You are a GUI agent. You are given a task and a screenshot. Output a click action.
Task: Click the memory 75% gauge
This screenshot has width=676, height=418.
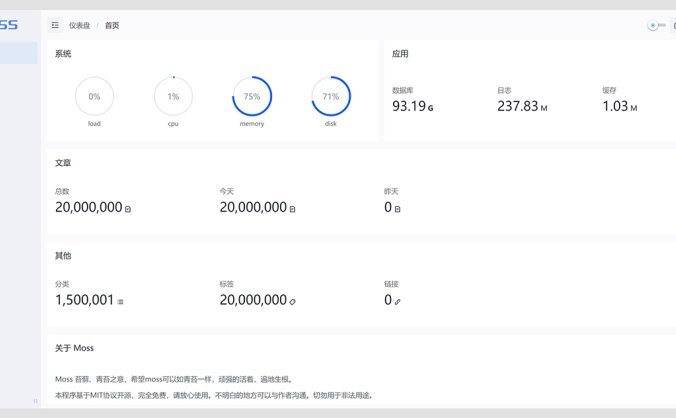pyautogui.click(x=252, y=96)
